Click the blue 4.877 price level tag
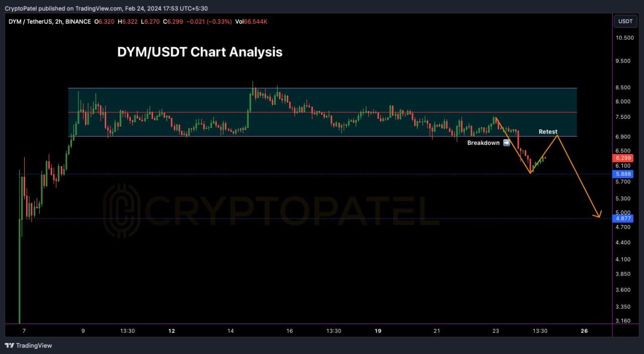The image size is (644, 354). coord(623,218)
